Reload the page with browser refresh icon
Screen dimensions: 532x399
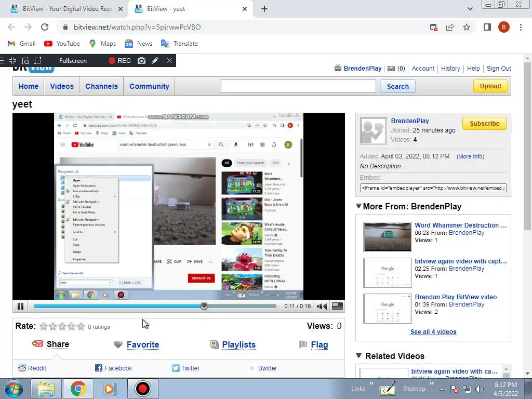pyautogui.click(x=45, y=27)
